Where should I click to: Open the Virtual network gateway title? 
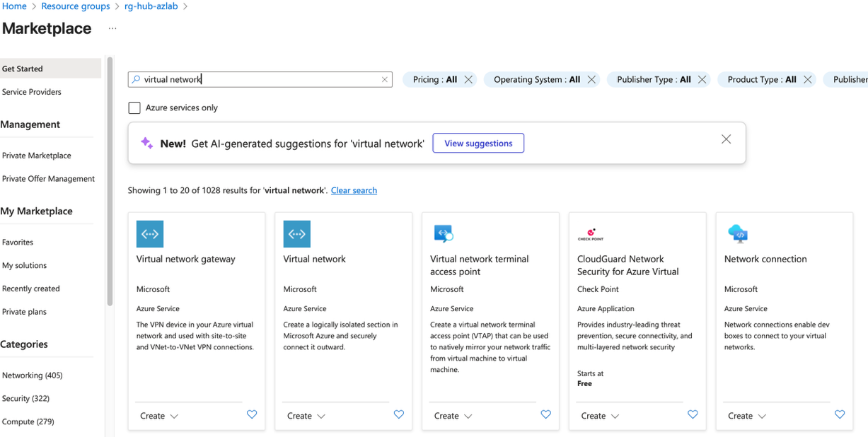click(186, 259)
